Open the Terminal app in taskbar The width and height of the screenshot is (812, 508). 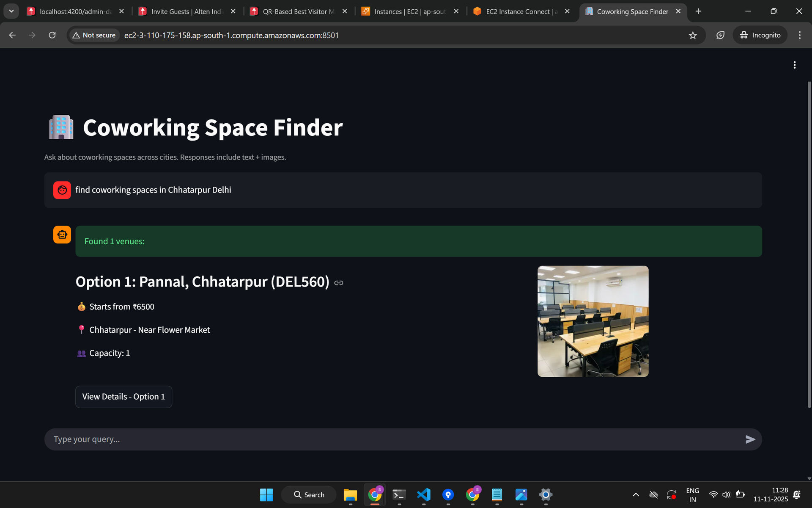coord(399,494)
